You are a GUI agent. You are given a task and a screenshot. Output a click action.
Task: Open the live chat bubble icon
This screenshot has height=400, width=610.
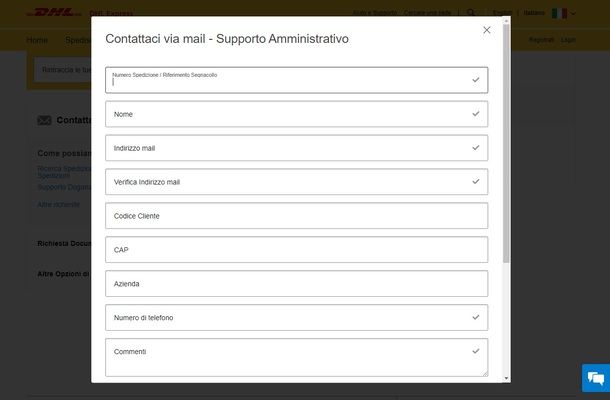[596, 378]
